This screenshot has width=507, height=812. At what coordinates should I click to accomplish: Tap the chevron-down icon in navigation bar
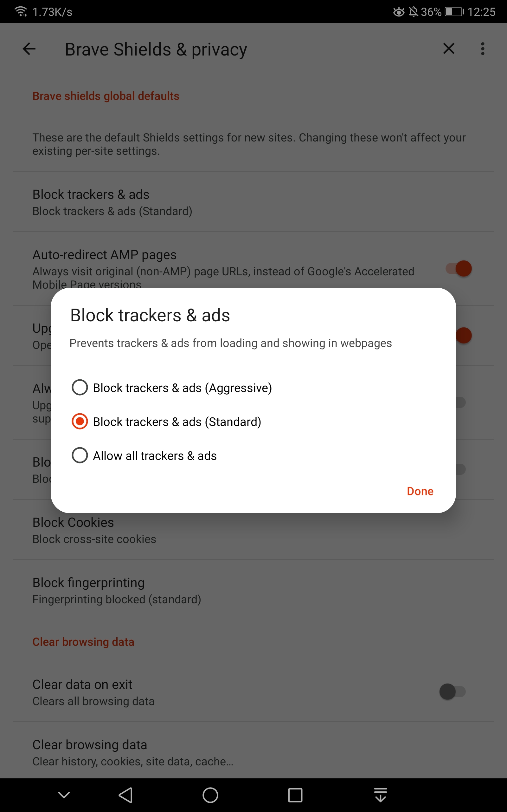pyautogui.click(x=63, y=795)
